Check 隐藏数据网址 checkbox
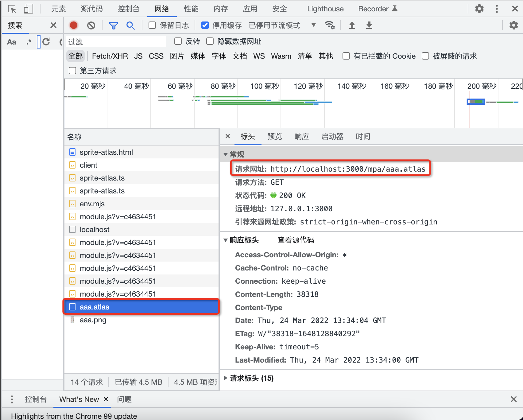The width and height of the screenshot is (523, 420). click(x=210, y=41)
